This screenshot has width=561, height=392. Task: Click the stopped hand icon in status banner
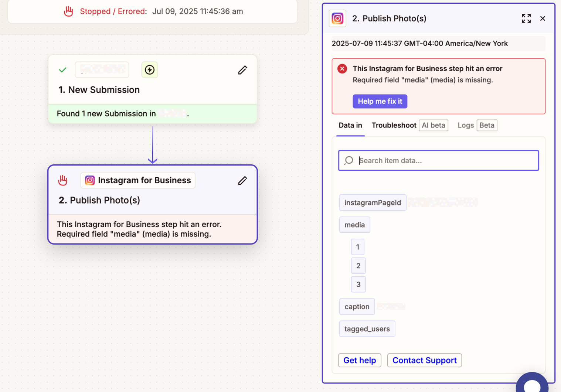coord(68,11)
